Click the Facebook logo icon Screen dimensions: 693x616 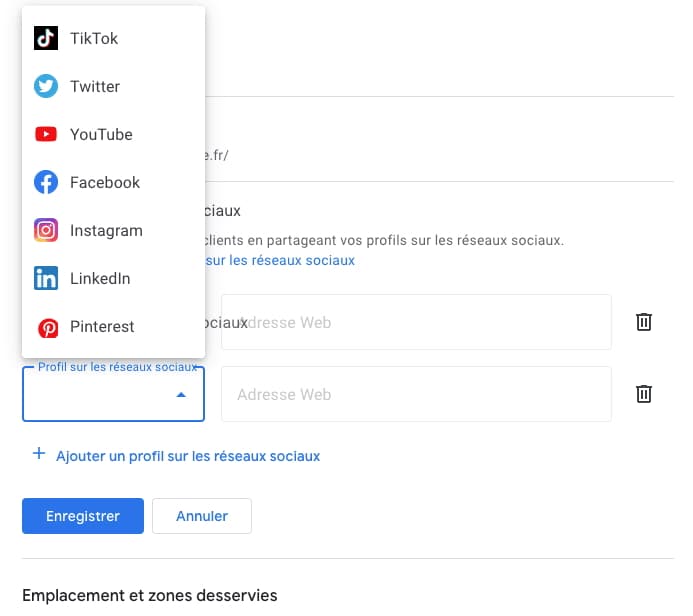(46, 182)
